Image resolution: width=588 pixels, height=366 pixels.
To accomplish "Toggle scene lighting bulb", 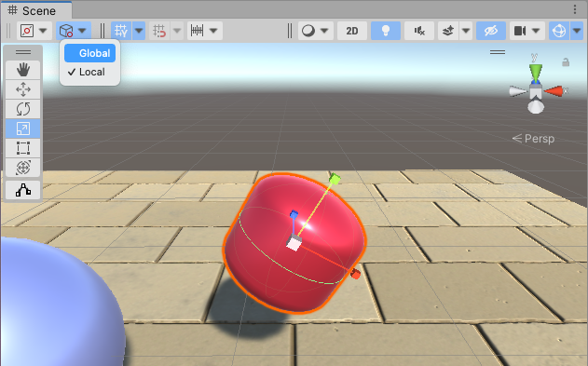I will click(386, 31).
